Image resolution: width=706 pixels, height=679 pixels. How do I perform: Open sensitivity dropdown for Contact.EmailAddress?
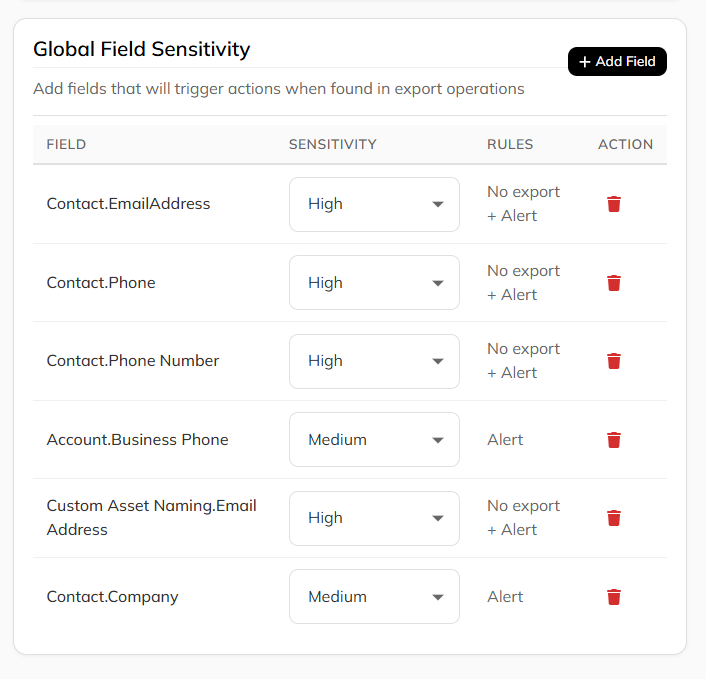(x=374, y=204)
